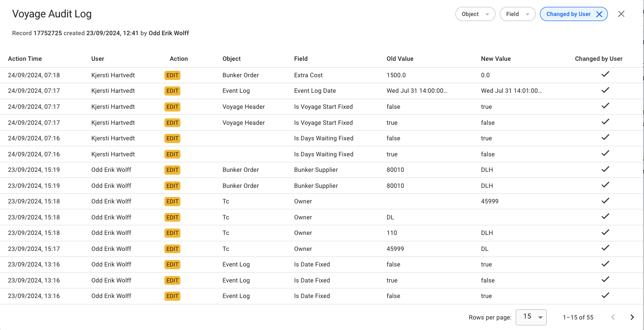Image resolution: width=644 pixels, height=330 pixels.
Task: Click the Changed by User filter chip
Action: pyautogui.click(x=568, y=14)
